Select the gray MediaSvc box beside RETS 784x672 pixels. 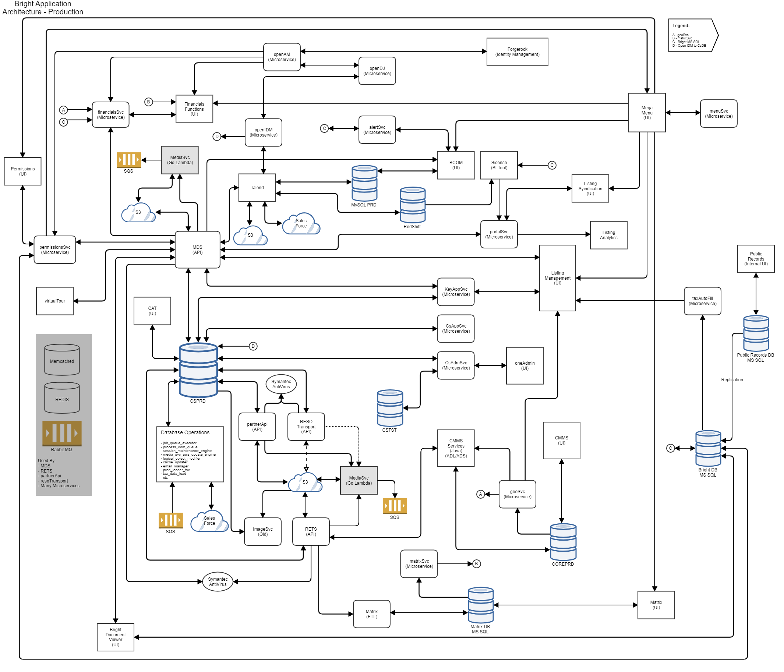[359, 480]
